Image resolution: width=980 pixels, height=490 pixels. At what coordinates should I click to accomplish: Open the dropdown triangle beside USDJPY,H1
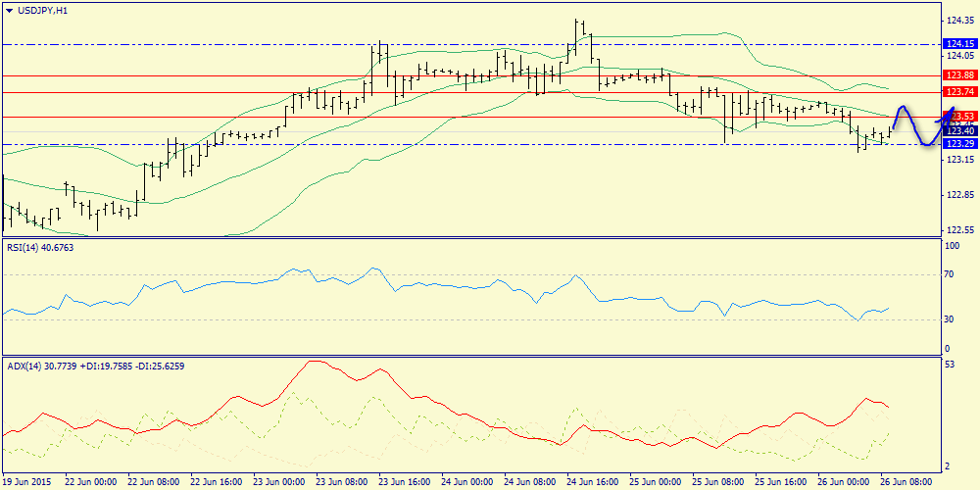pyautogui.click(x=9, y=10)
